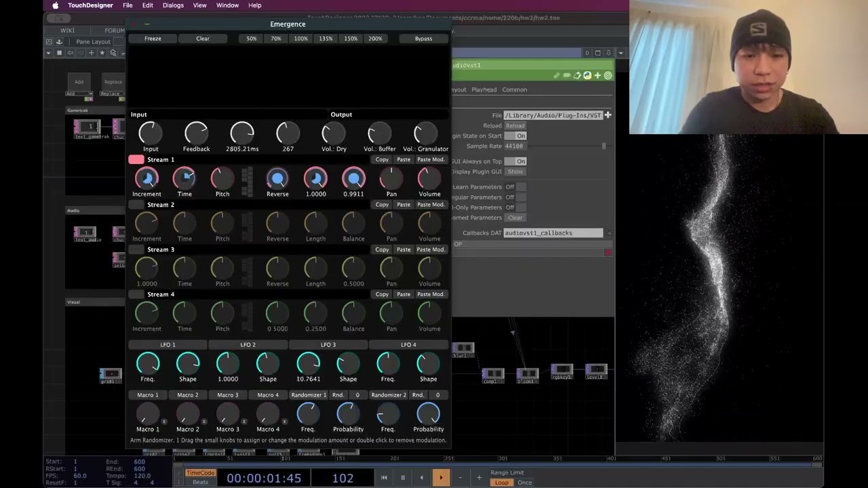
Task: Set Emergence GUI scale to 200%
Action: (x=375, y=39)
